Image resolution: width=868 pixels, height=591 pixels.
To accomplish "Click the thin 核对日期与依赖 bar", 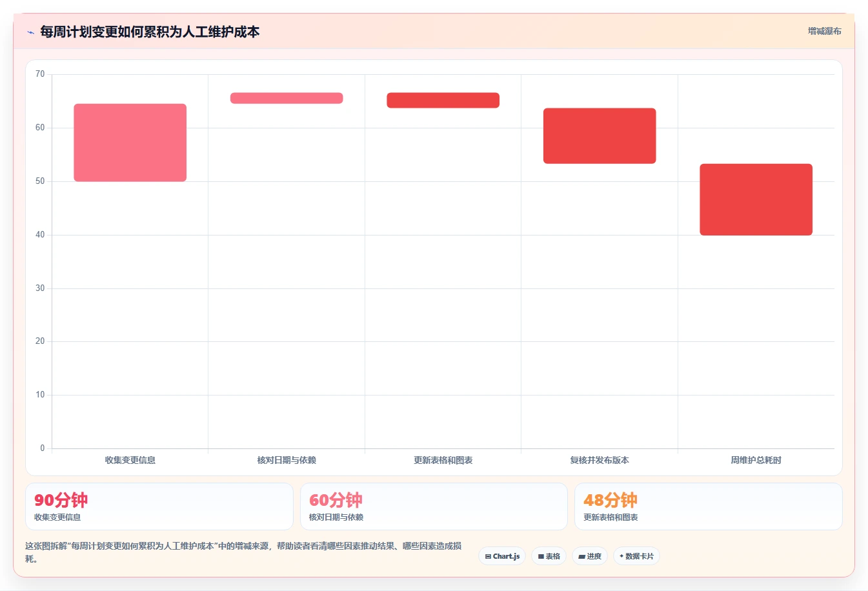I will tap(287, 98).
